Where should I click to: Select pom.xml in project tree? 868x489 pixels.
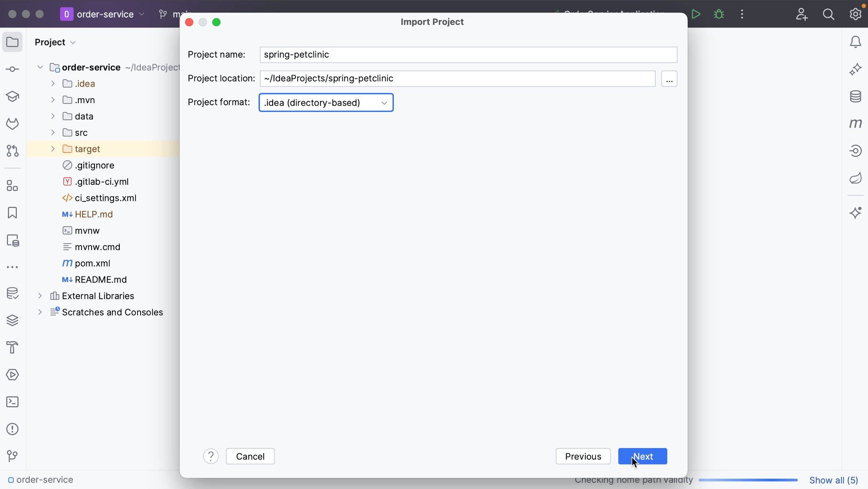tap(92, 263)
